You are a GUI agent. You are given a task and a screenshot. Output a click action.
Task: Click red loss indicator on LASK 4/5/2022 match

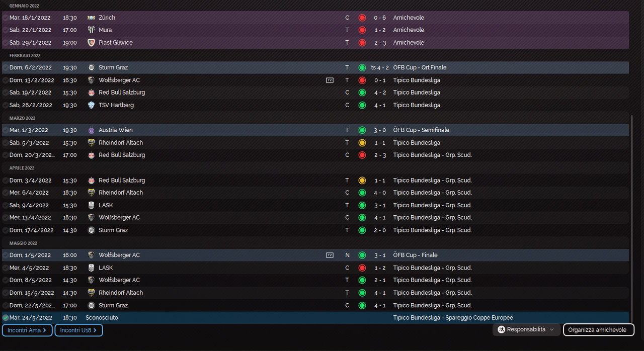(362, 268)
